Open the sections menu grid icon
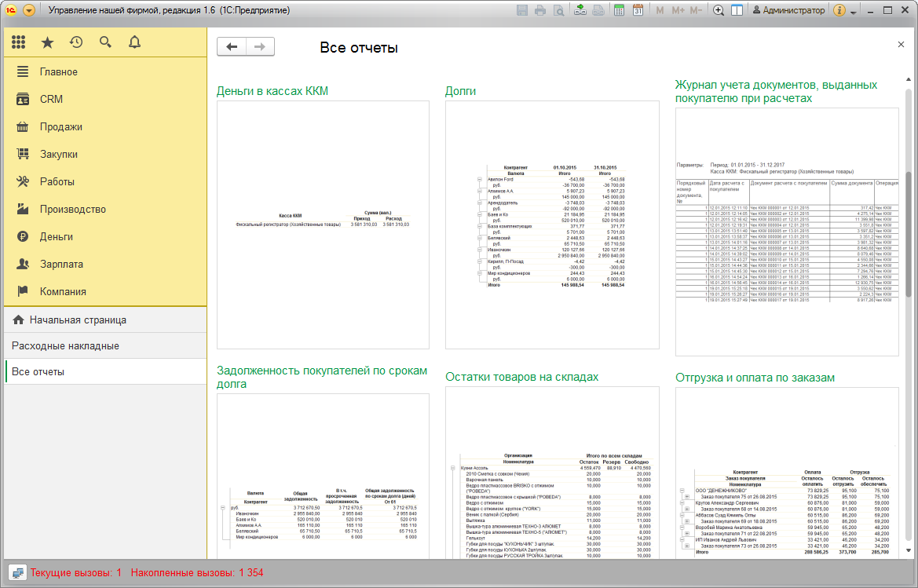This screenshot has height=588, width=918. coord(19,42)
